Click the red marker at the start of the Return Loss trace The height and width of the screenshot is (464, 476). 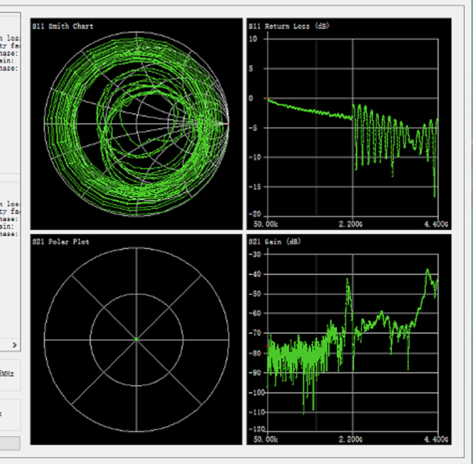point(267,99)
